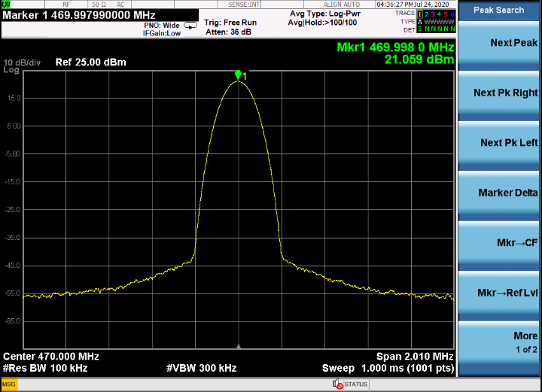The image size is (542, 392).
Task: Click the PNO Wide arrow icon
Action: 190,26
